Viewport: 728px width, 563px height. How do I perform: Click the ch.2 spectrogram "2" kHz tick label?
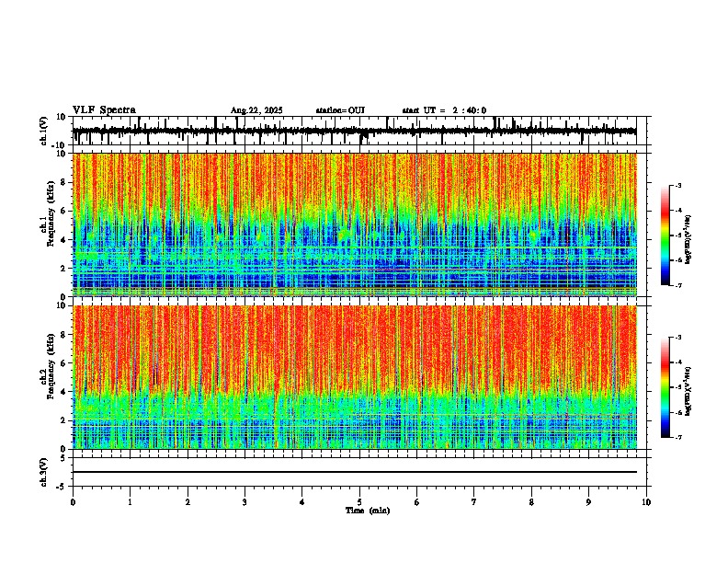click(x=64, y=420)
